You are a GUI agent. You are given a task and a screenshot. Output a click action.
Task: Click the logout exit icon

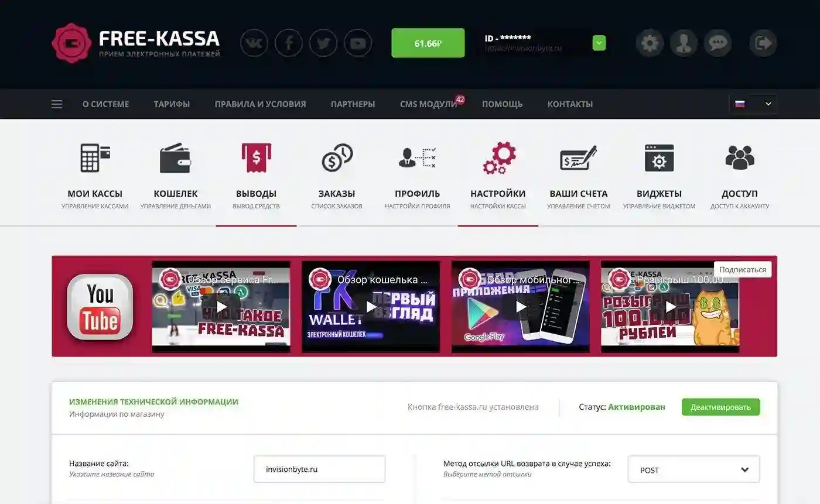pyautogui.click(x=763, y=43)
